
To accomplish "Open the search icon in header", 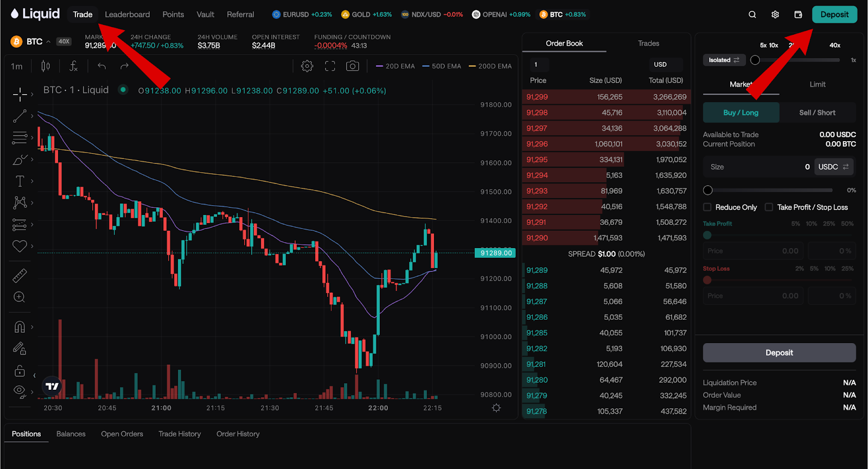I will 752,15.
